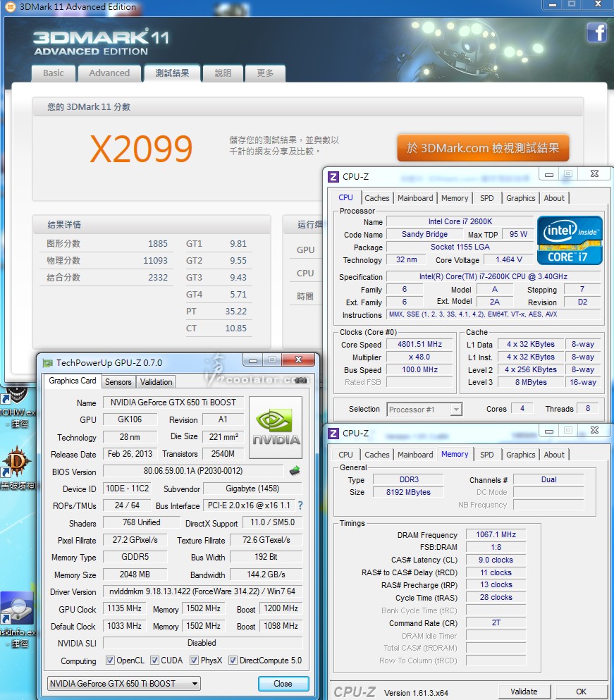Toggle the CUDA checkbox
The image size is (614, 700).
154,661
